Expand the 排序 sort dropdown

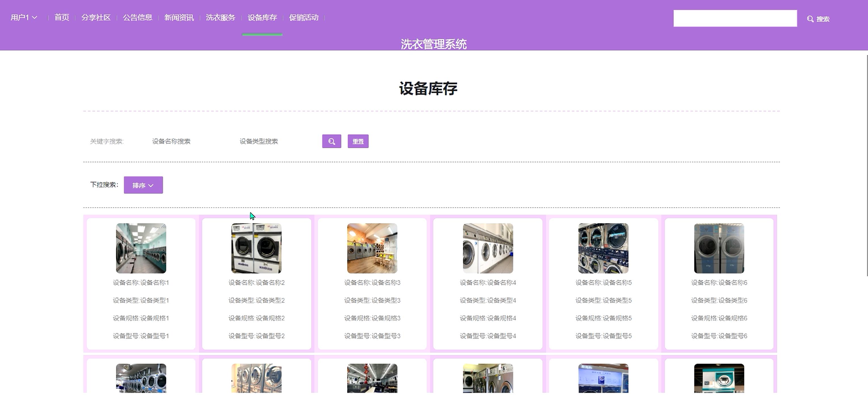(x=143, y=185)
